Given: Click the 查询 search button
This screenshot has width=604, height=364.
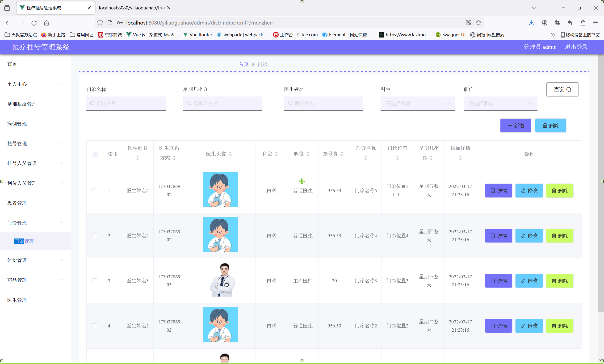Looking at the screenshot, I should pyautogui.click(x=562, y=89).
